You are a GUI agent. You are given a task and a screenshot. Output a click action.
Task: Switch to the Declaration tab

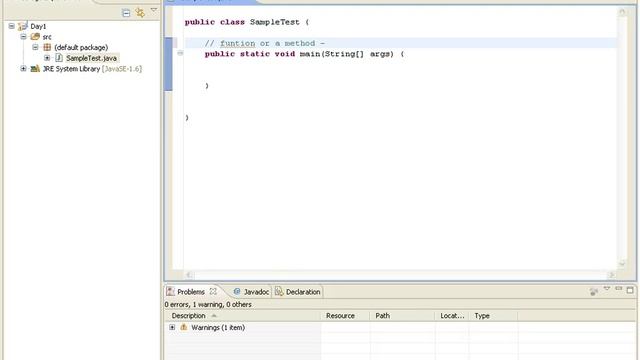[x=303, y=292]
